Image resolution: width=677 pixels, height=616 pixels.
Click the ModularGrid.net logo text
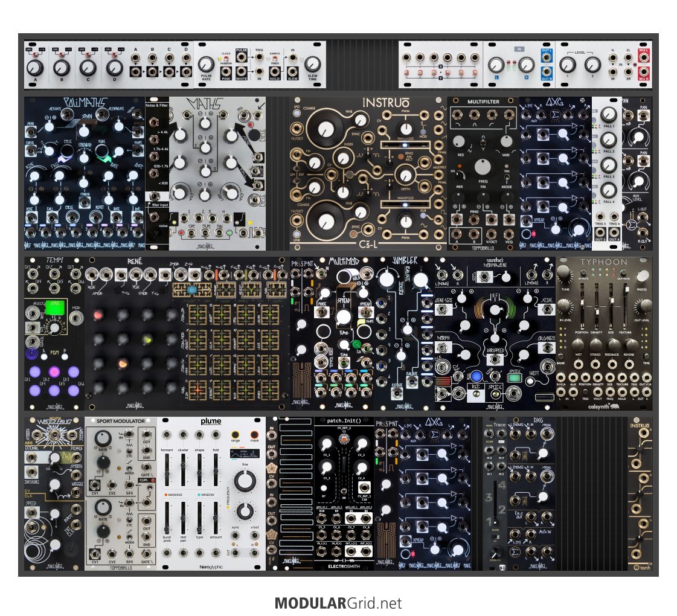(x=338, y=603)
